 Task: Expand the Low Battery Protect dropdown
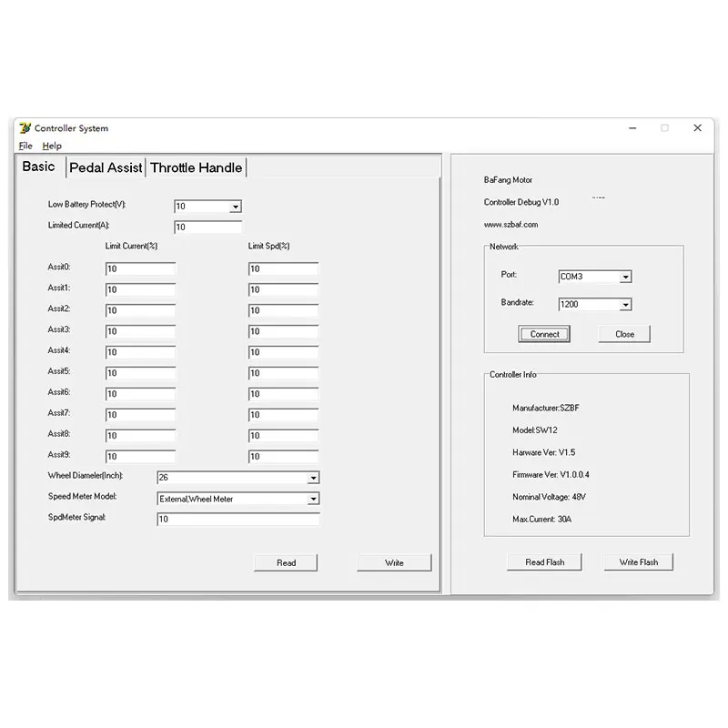(236, 207)
